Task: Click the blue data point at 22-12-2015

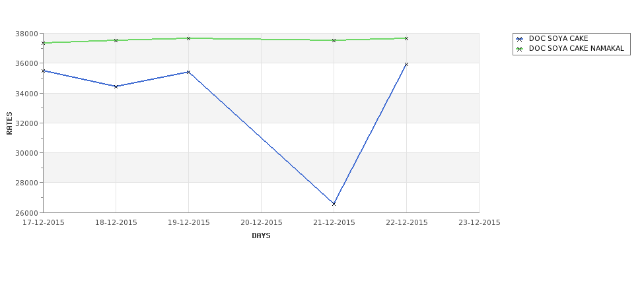Action: 407,65
